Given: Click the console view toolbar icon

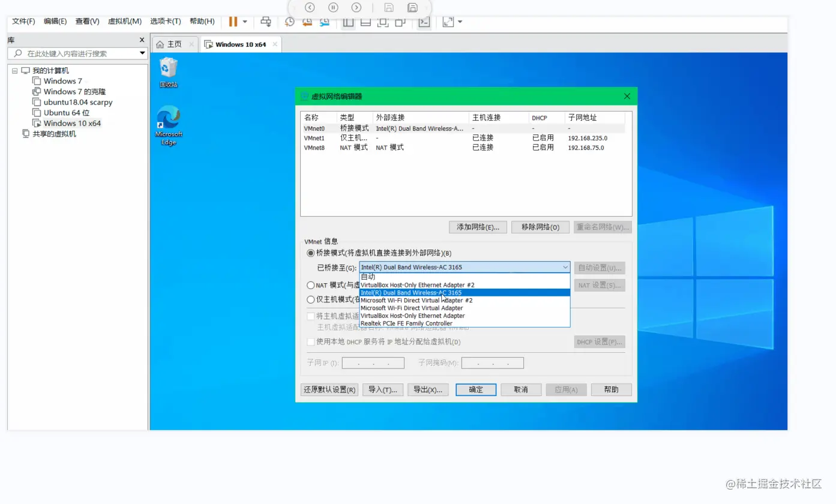Looking at the screenshot, I should (x=424, y=22).
